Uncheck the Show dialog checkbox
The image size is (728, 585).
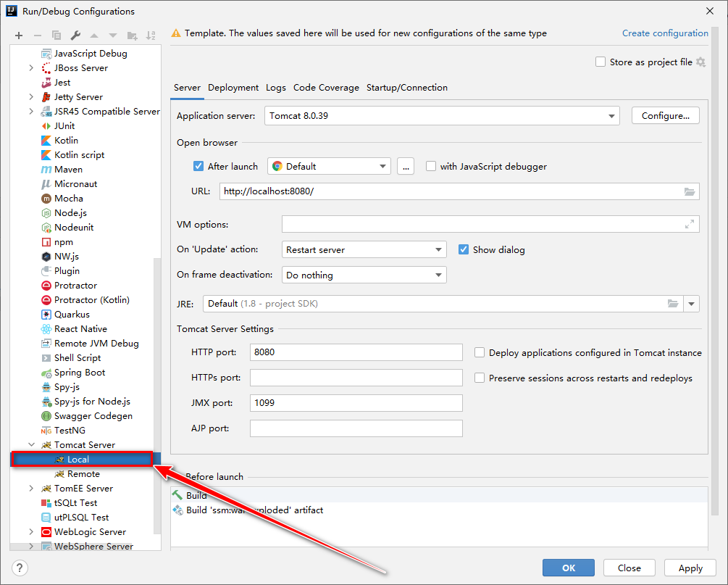[x=464, y=249]
